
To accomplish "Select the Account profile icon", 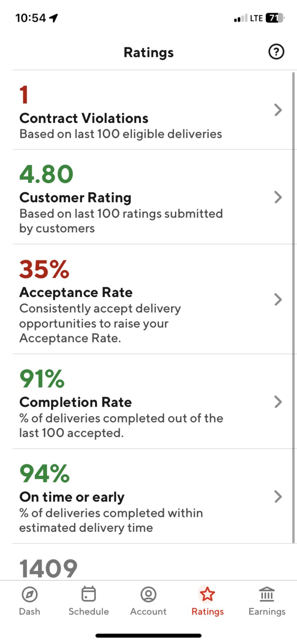I will click(x=148, y=594).
